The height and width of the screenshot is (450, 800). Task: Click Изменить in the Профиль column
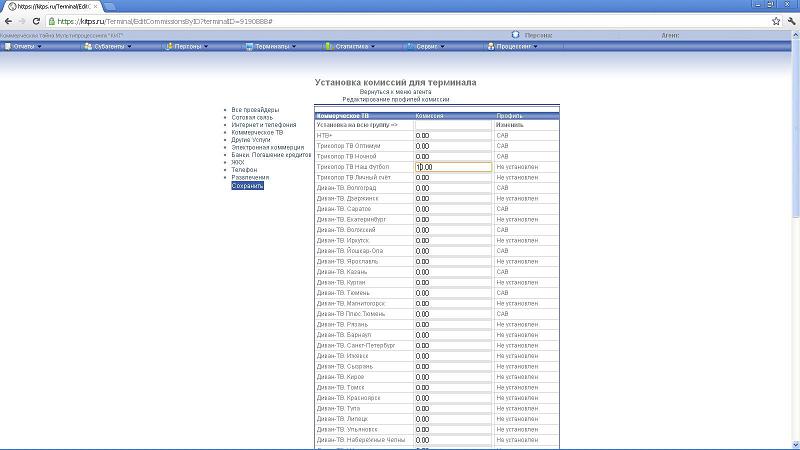[x=510, y=125]
